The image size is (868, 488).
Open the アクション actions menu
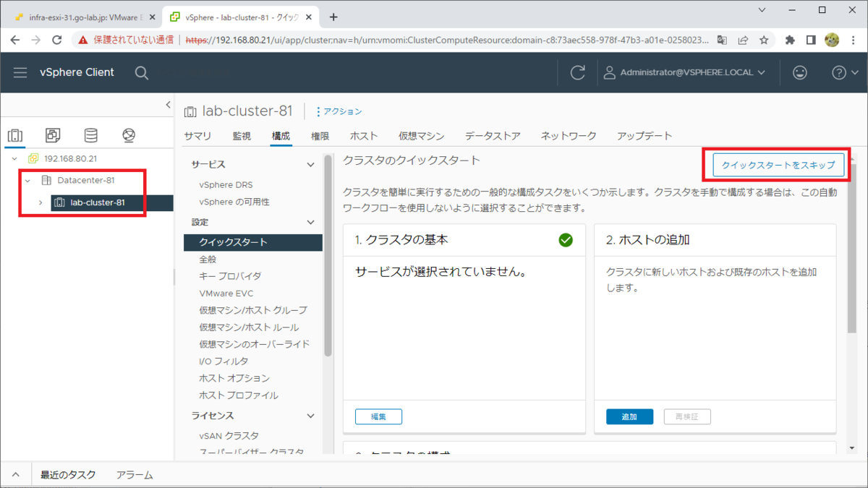pos(339,111)
